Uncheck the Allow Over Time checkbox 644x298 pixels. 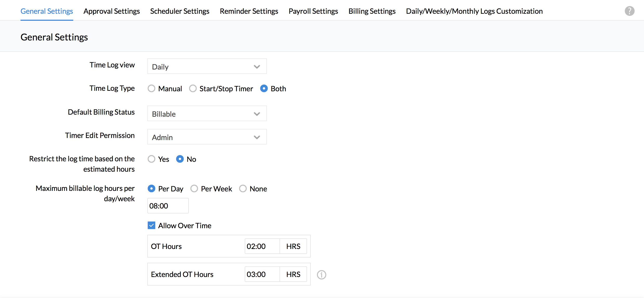click(151, 225)
